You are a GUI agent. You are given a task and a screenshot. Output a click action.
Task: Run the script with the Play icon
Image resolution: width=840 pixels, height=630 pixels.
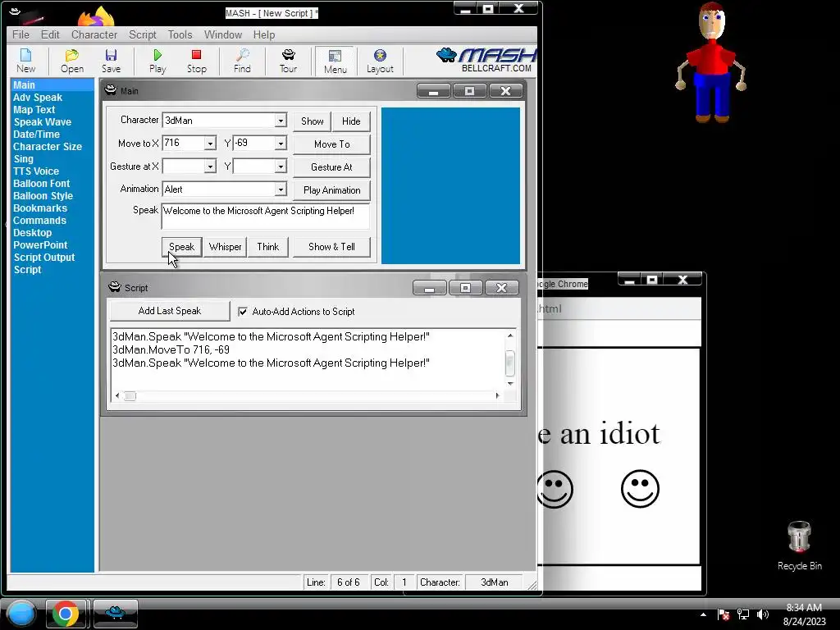pos(157,61)
